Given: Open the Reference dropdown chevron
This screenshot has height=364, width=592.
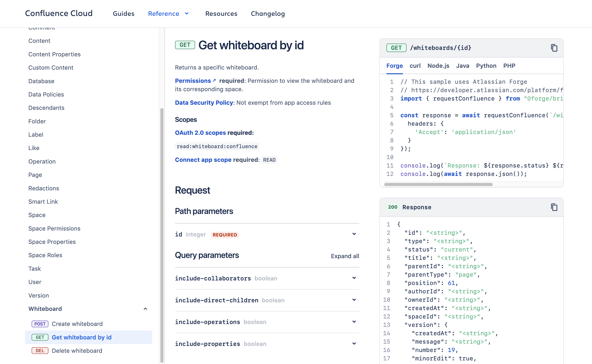Looking at the screenshot, I should click(x=187, y=14).
